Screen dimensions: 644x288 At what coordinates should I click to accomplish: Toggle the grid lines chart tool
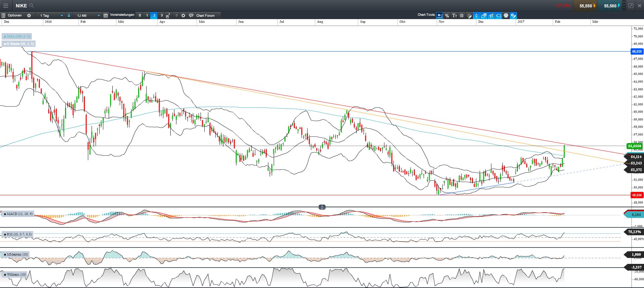462,16
